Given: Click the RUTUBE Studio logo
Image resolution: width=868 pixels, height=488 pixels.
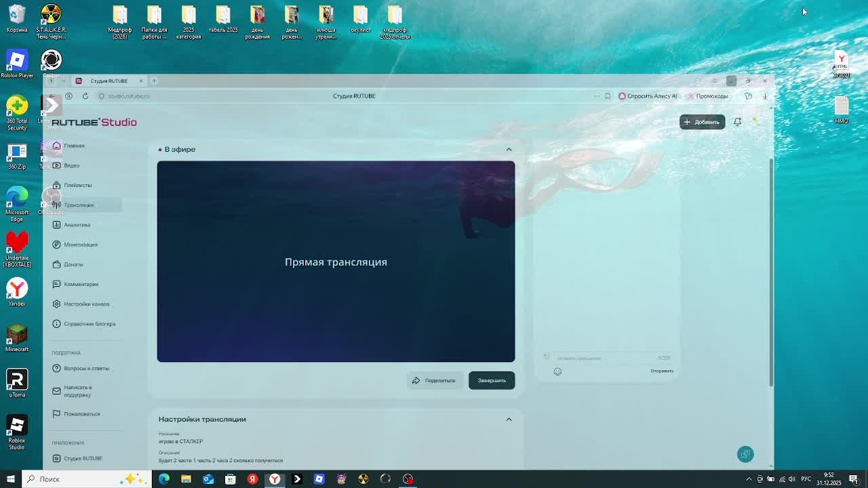Looking at the screenshot, I should click(x=94, y=122).
